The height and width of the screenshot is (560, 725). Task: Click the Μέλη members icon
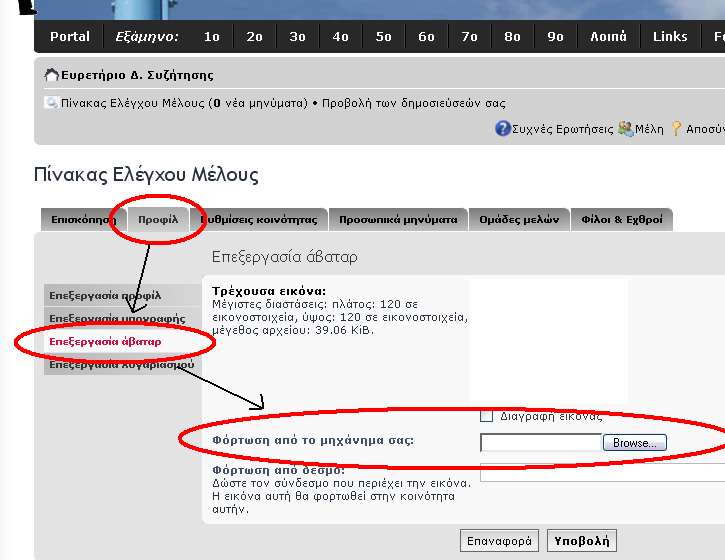point(625,129)
